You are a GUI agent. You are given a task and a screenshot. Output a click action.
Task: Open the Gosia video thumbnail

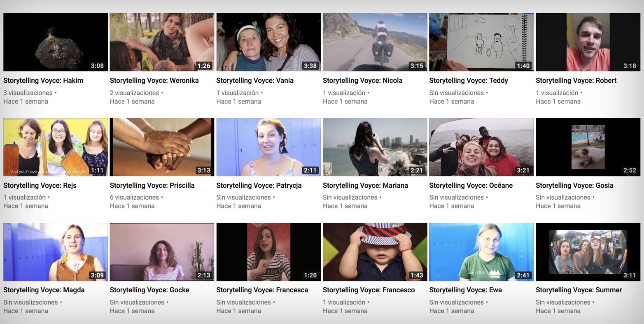pyautogui.click(x=588, y=147)
